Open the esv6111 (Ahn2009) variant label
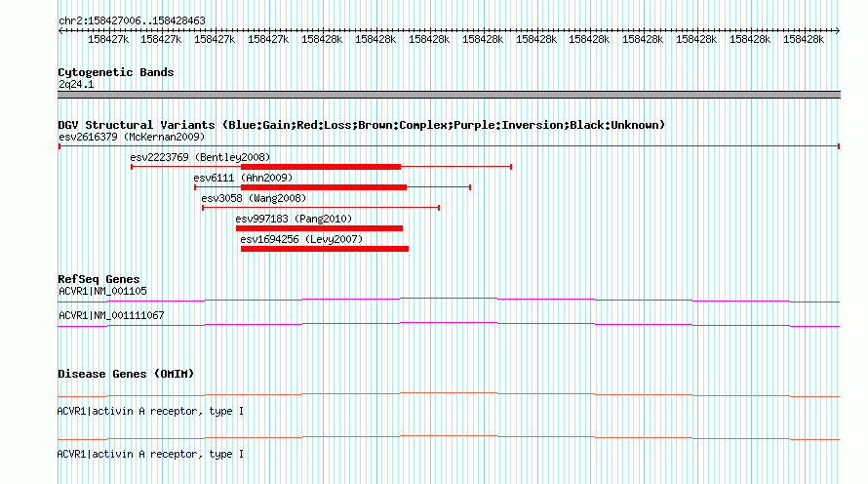The image size is (868, 484). pos(243,178)
